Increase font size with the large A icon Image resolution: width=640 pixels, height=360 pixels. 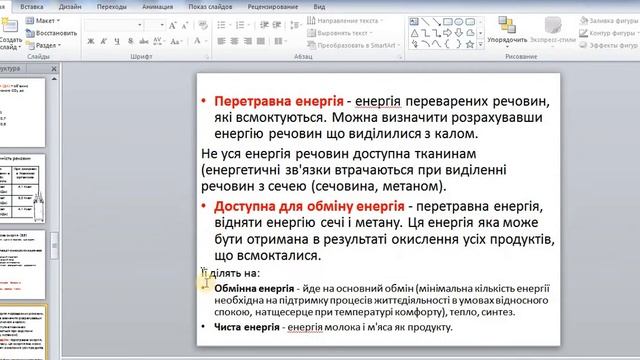click(x=173, y=26)
